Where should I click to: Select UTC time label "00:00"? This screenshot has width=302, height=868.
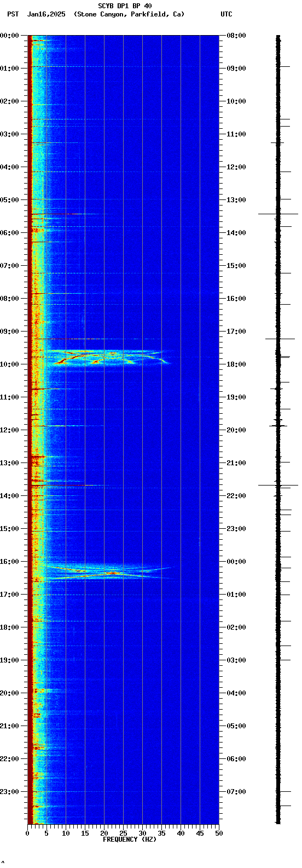tap(236, 562)
